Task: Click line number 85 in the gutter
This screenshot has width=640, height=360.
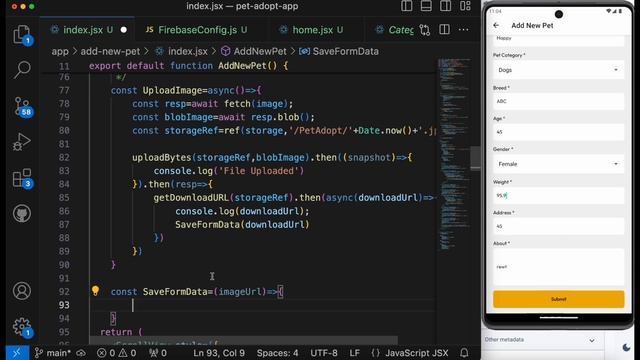Action: tap(64, 198)
